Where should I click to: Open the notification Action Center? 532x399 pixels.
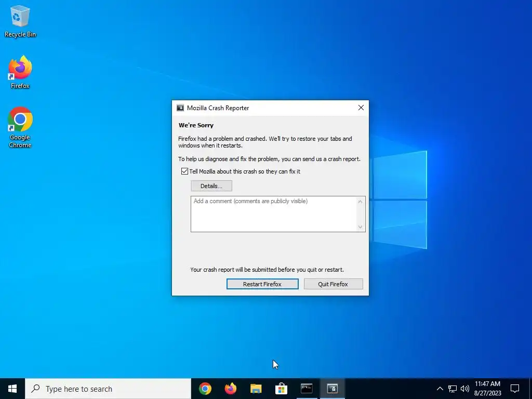tap(515, 389)
